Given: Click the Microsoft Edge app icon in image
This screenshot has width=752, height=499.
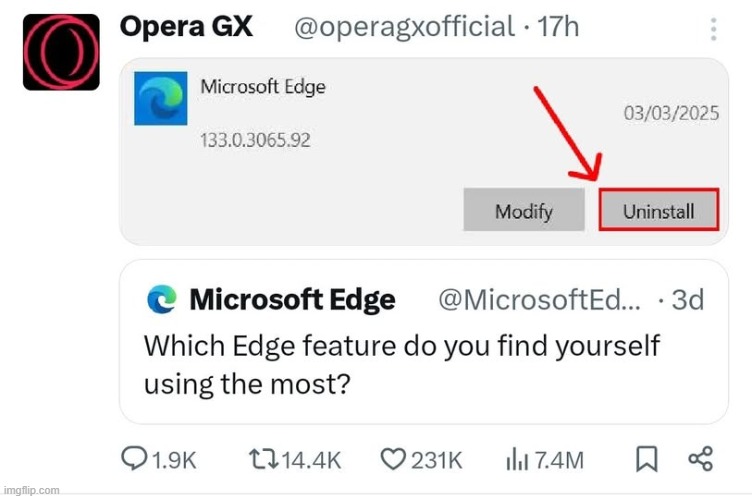Looking at the screenshot, I should pos(161,98).
